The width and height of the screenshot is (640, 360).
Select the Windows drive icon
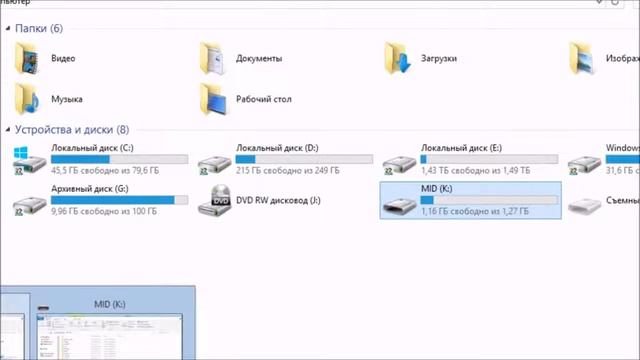pyautogui.click(x=584, y=165)
